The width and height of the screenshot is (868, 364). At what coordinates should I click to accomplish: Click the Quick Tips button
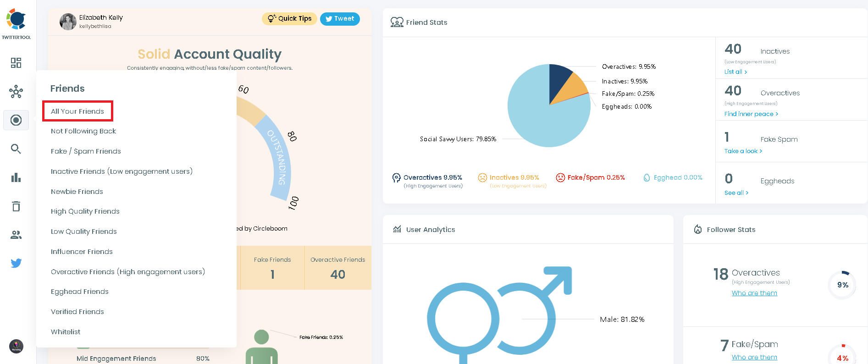pos(289,19)
